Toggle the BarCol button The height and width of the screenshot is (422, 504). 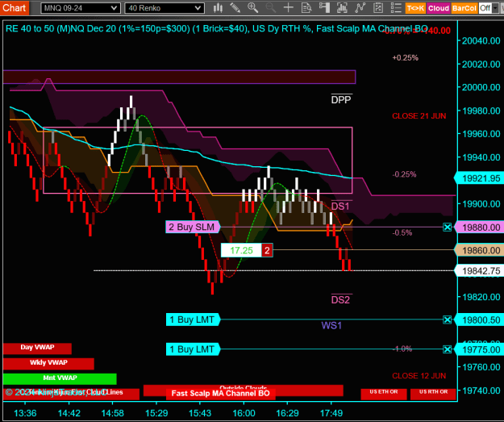coord(464,8)
